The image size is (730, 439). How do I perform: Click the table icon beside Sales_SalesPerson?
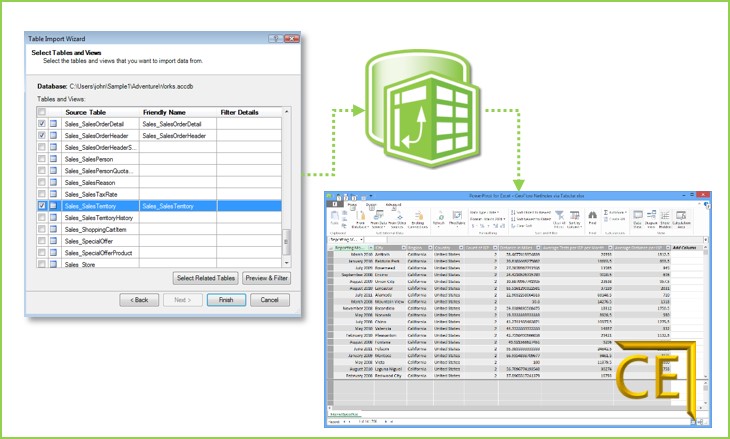coord(54,159)
